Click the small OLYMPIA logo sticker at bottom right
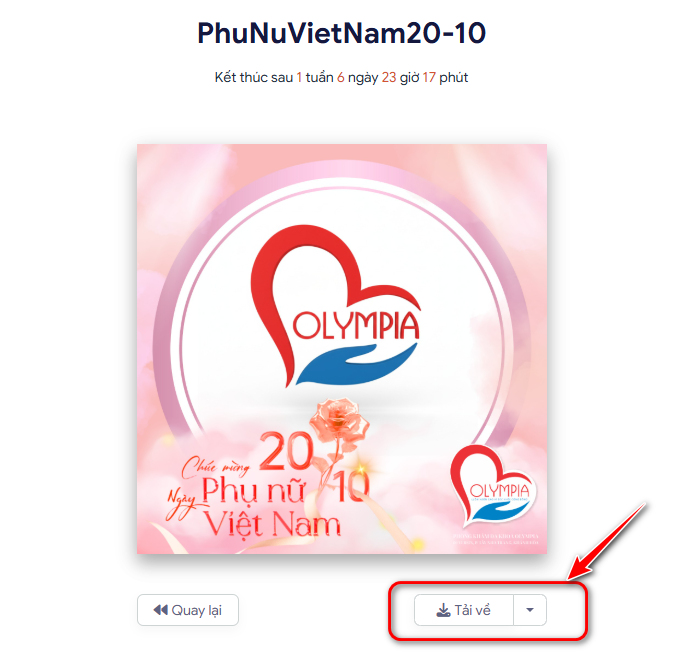The height and width of the screenshot is (670, 700). tap(493, 485)
